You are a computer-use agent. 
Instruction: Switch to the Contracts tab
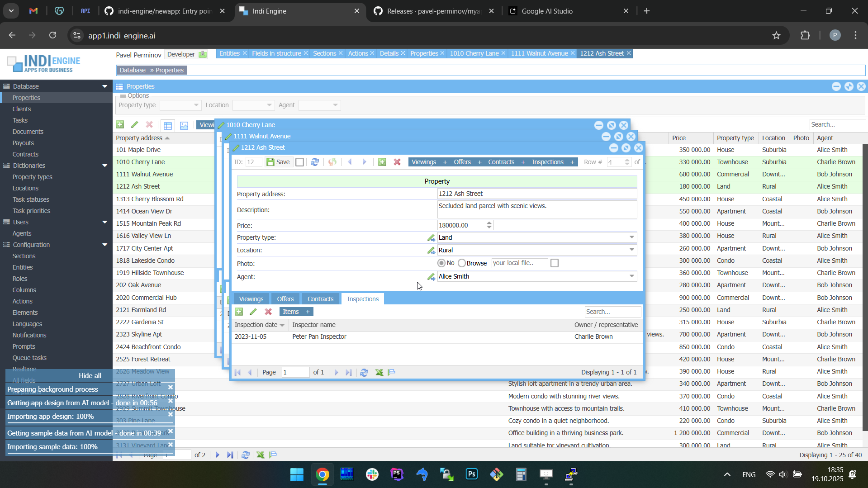(320, 299)
